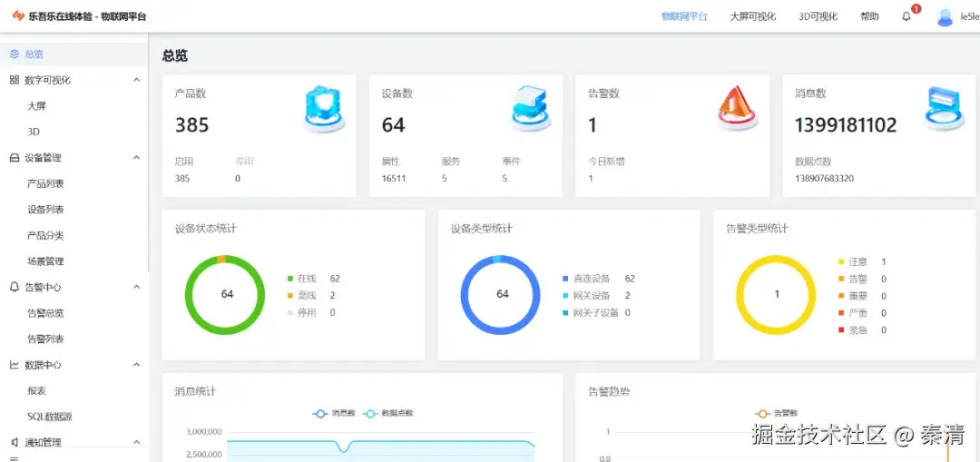This screenshot has height=462, width=980.
Task: Click the 385 product count value
Action: click(x=191, y=125)
